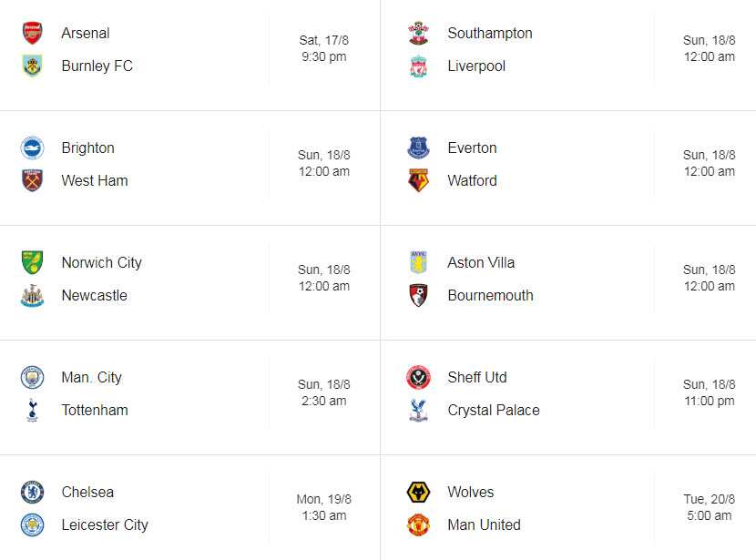Select the Liverpool badge icon

click(417, 66)
